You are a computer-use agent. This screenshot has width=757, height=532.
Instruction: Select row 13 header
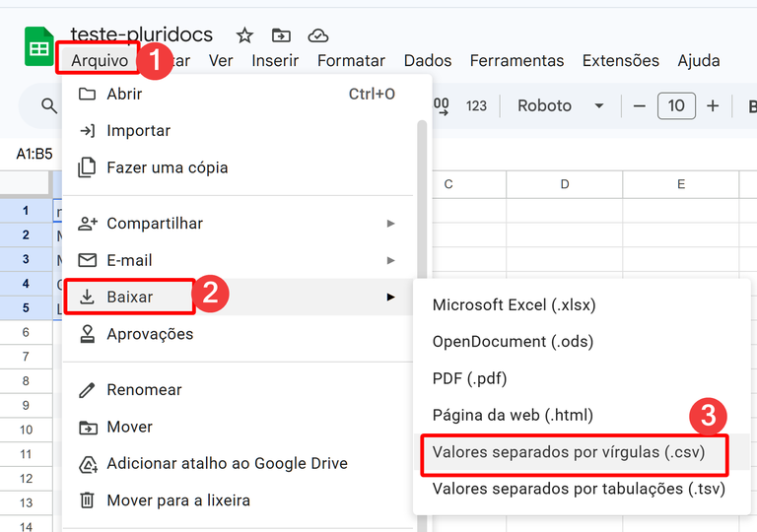[26, 502]
